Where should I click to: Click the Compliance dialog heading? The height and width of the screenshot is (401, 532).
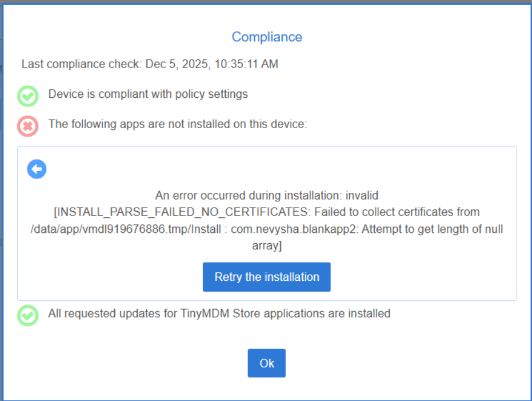(x=266, y=37)
